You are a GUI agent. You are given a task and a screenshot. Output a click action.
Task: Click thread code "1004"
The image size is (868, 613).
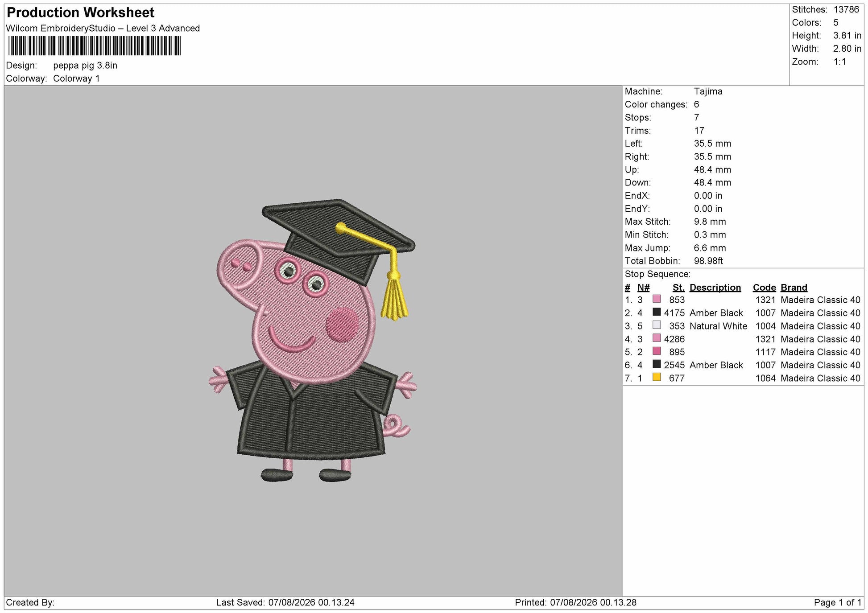tap(765, 326)
